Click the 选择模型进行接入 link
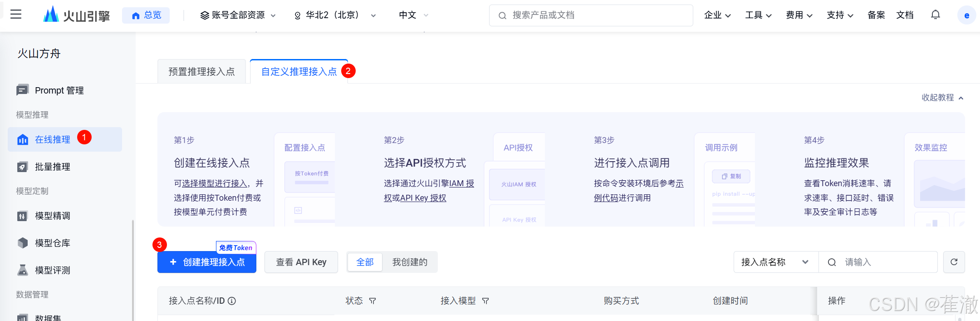The width and height of the screenshot is (980, 321). [x=215, y=183]
